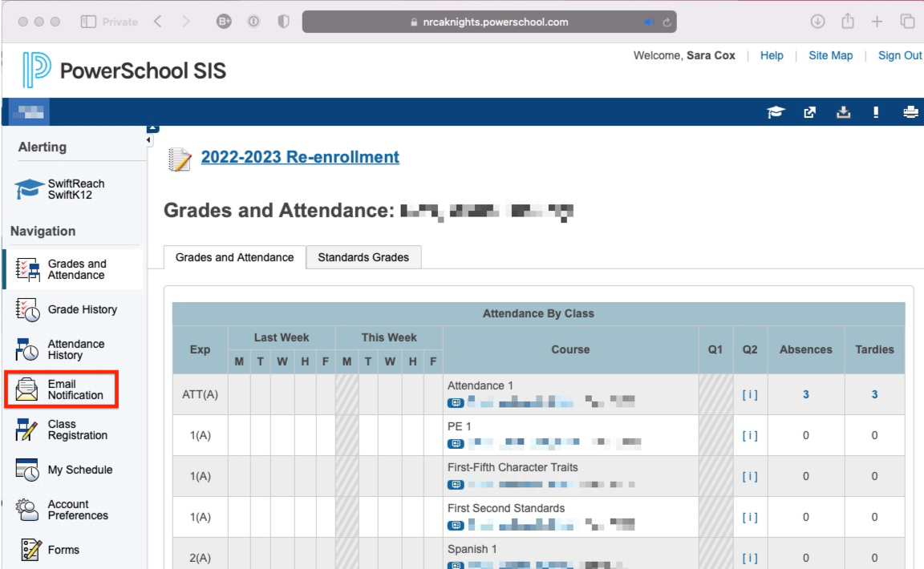This screenshot has height=569, width=924.
Task: Select the Grade History clock icon
Action: coord(26,309)
